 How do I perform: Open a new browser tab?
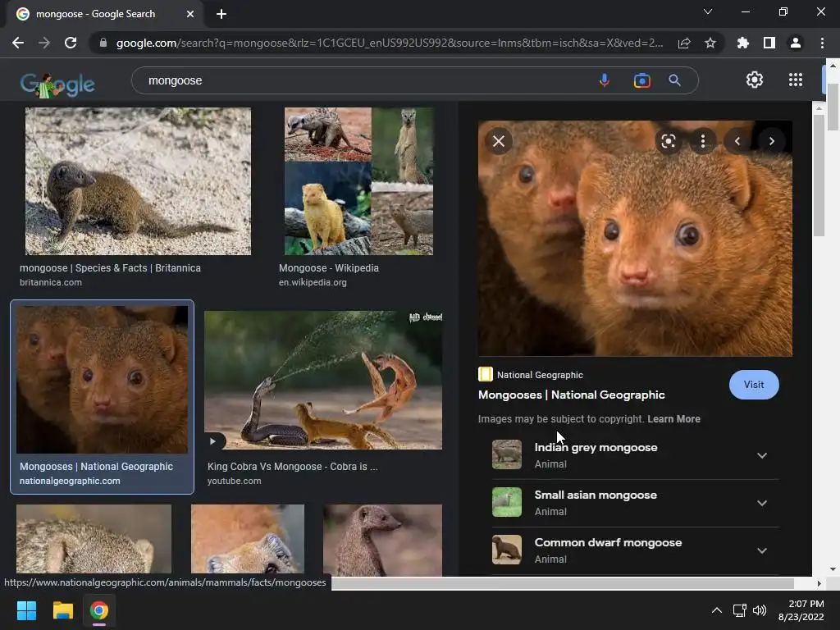[221, 14]
